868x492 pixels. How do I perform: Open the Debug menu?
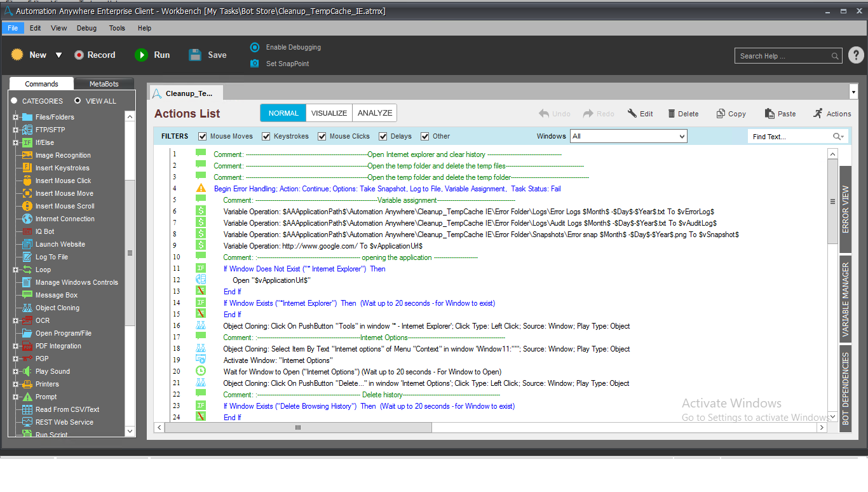click(x=87, y=28)
